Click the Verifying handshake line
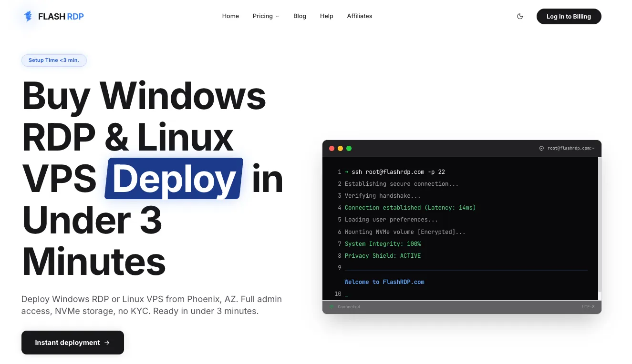The image size is (632, 364). tap(383, 196)
